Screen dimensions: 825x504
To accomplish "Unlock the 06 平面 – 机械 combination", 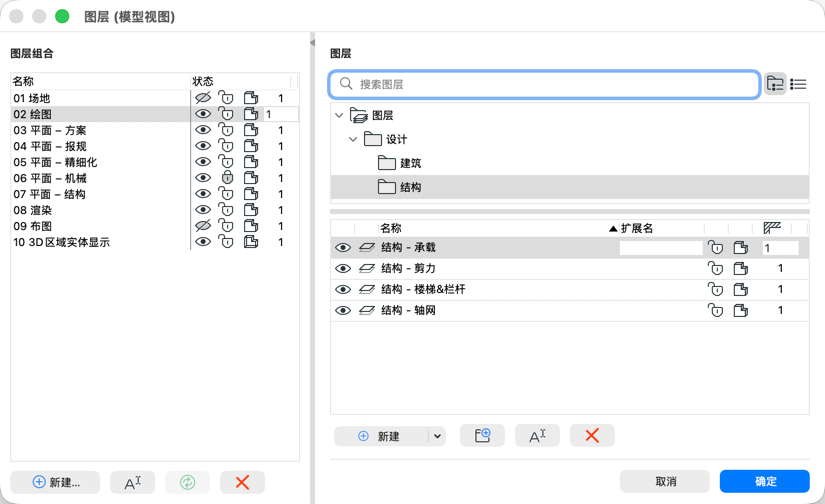I will (227, 178).
